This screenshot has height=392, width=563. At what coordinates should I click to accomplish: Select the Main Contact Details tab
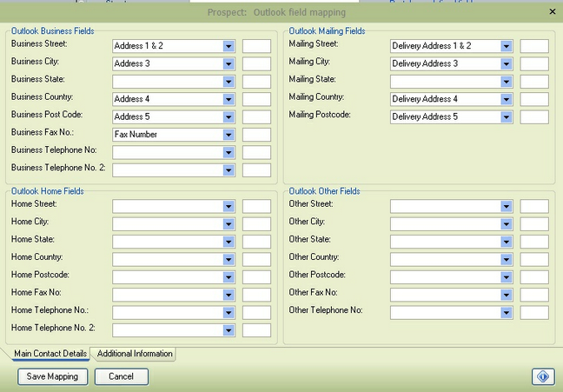[x=50, y=354]
